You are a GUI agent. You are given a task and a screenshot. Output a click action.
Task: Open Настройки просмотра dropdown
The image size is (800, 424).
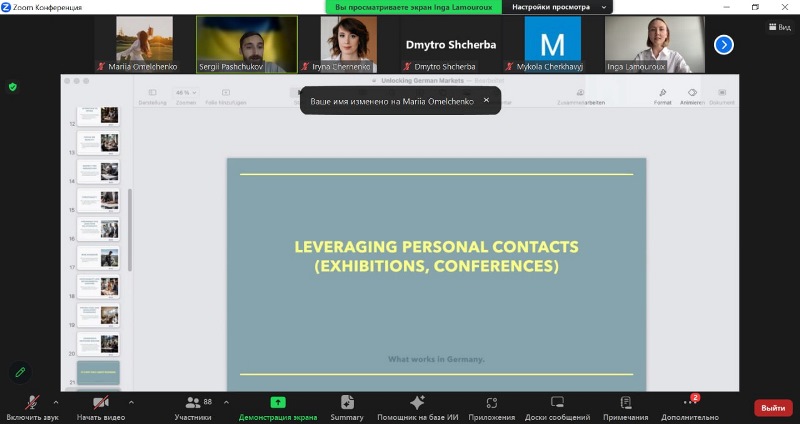coord(558,7)
